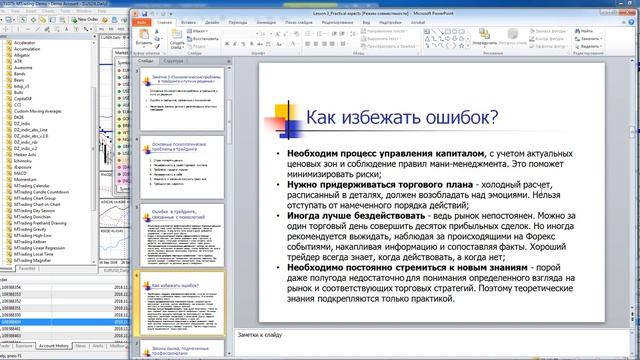640x360 pixels.
Task: Toggle text shadow formatting
Action: click(x=251, y=44)
